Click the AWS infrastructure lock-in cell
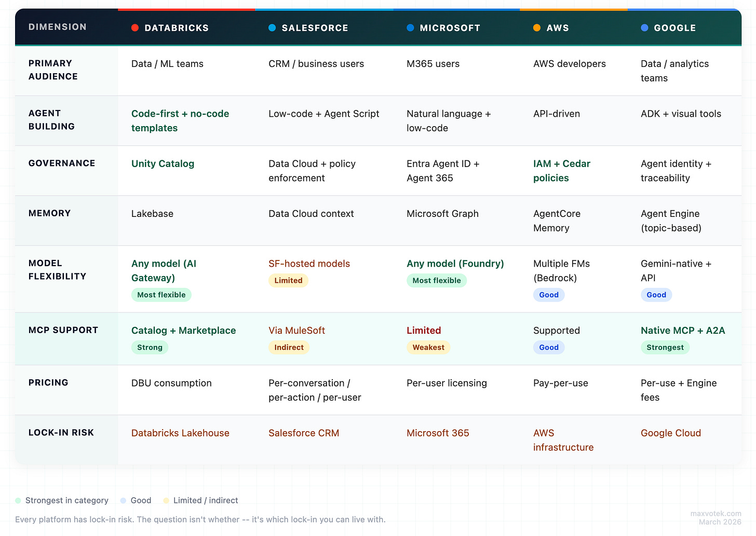This screenshot has height=536, width=756. 563,440
